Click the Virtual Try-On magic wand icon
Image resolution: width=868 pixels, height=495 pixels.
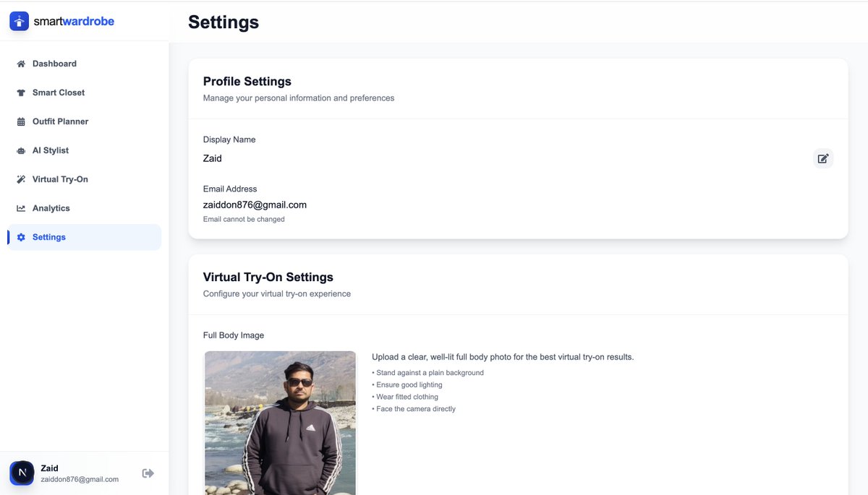[x=21, y=179]
